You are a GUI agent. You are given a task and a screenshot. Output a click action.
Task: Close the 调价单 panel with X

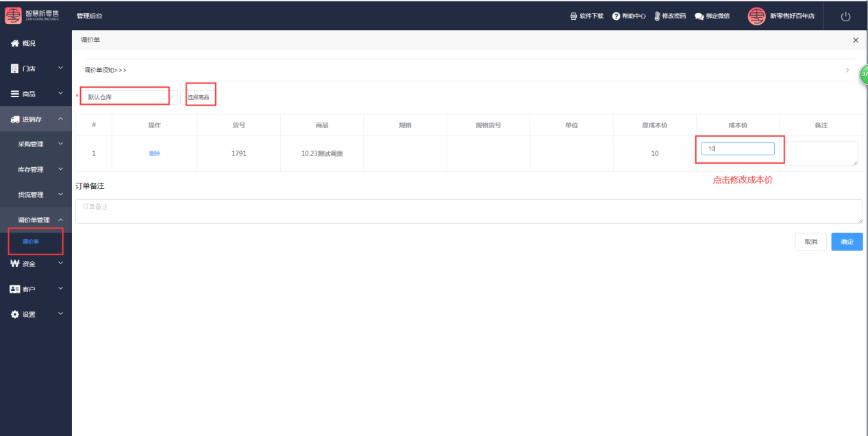click(x=856, y=40)
